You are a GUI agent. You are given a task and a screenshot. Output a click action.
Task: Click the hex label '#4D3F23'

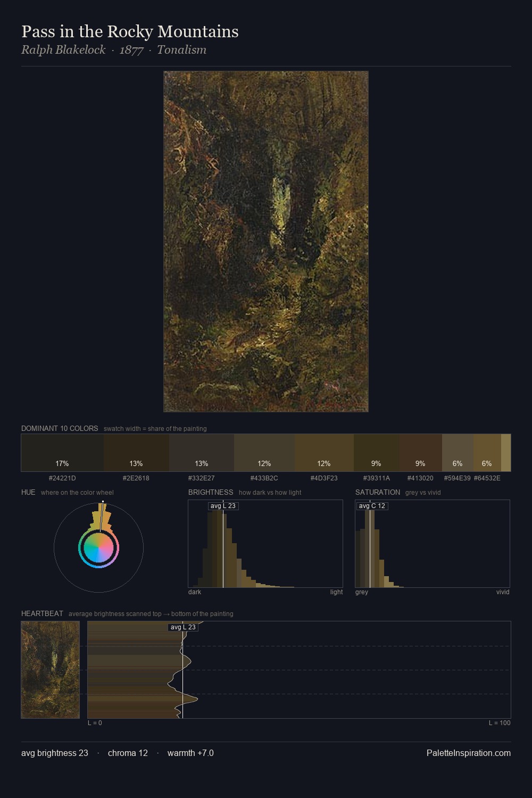(x=324, y=478)
